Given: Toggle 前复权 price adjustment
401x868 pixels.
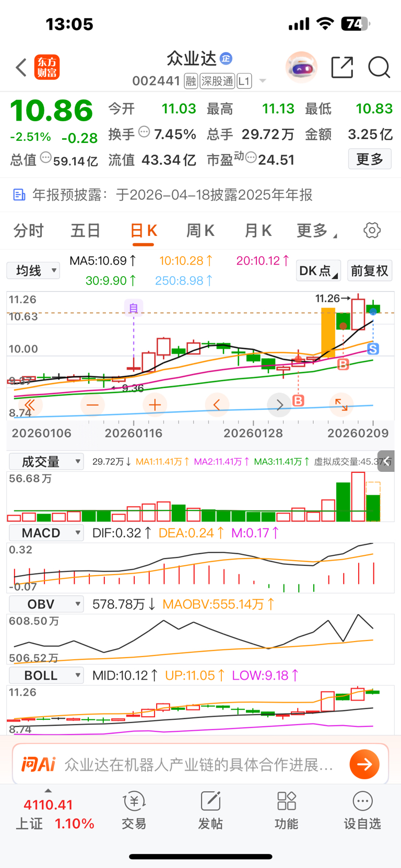Looking at the screenshot, I should tap(370, 270).
